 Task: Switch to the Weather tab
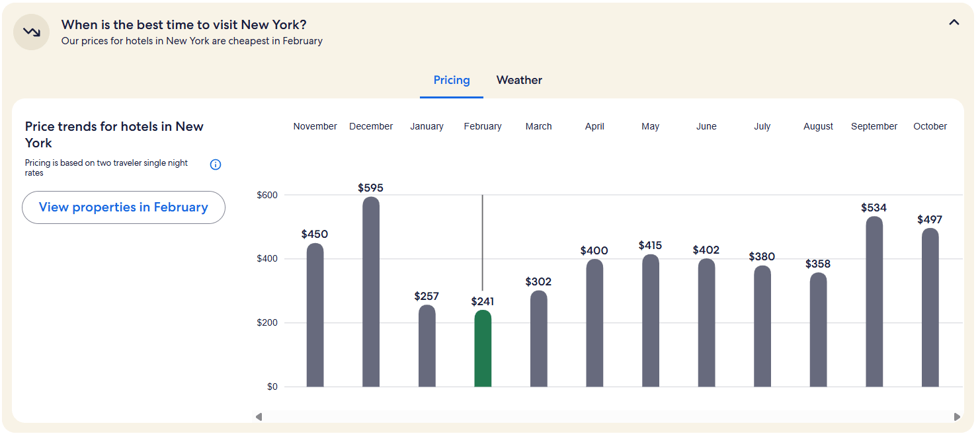pos(519,80)
